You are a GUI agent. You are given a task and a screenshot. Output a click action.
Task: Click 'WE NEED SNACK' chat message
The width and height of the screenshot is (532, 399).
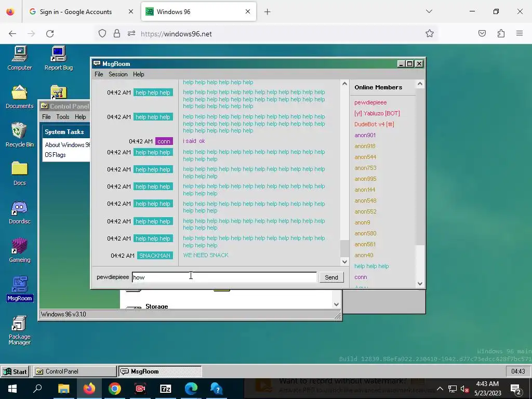(x=206, y=255)
